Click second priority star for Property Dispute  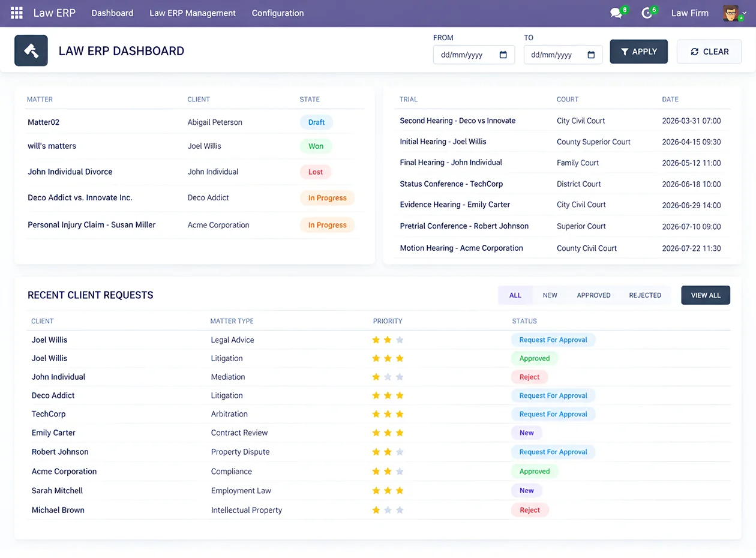(x=388, y=452)
